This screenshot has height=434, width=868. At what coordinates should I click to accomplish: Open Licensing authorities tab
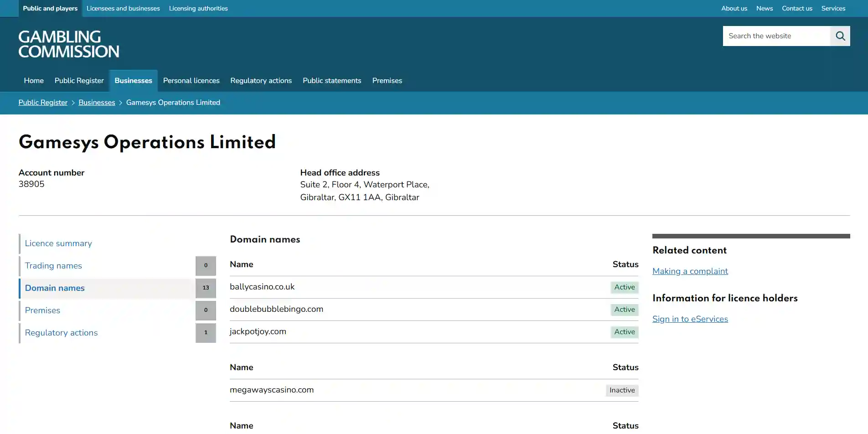pyautogui.click(x=198, y=8)
